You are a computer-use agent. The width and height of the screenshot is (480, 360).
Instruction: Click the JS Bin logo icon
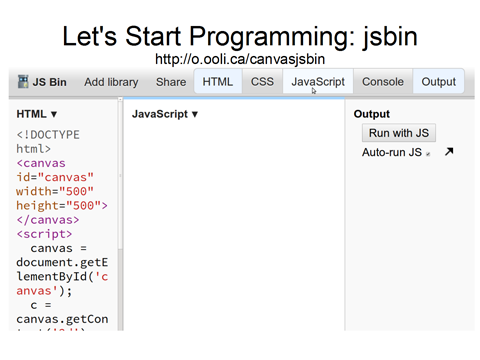coord(23,82)
